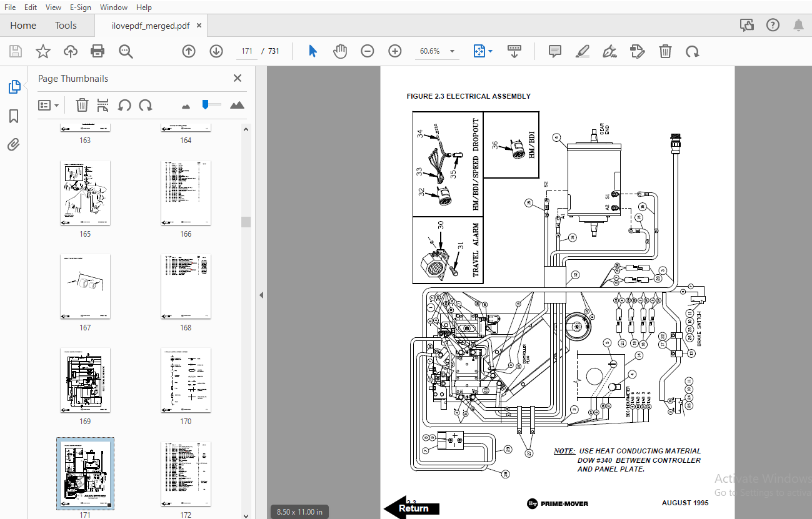Click the thumbnails panel scrollbar down arrow

(246, 515)
